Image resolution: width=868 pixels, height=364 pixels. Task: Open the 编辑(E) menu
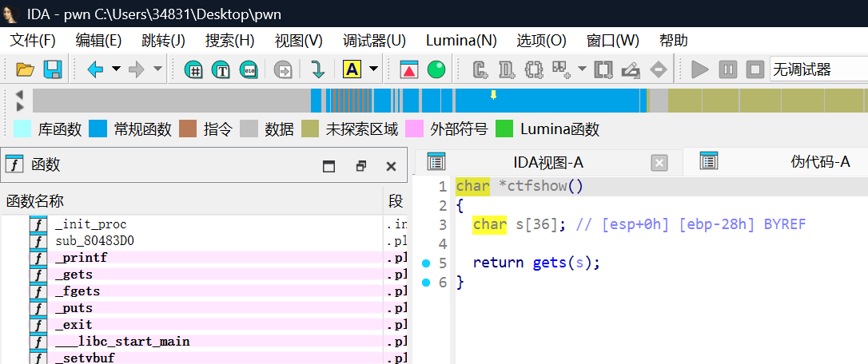[x=98, y=41]
